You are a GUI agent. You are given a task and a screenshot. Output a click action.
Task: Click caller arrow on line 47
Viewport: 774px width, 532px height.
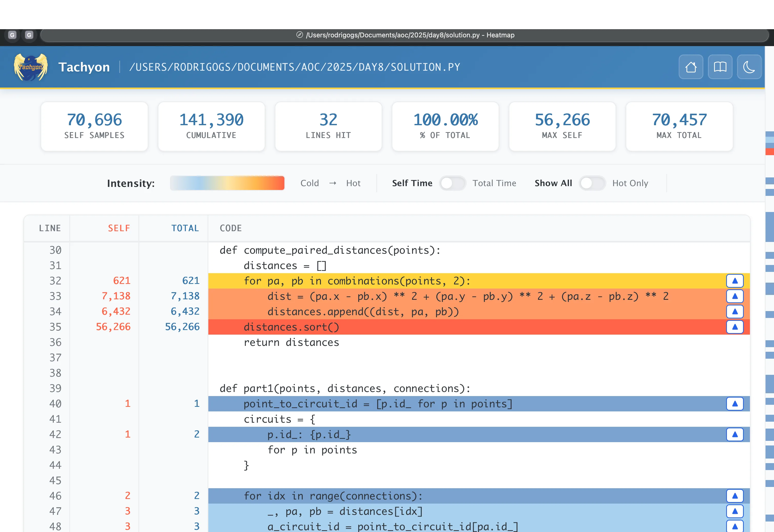[x=734, y=511]
